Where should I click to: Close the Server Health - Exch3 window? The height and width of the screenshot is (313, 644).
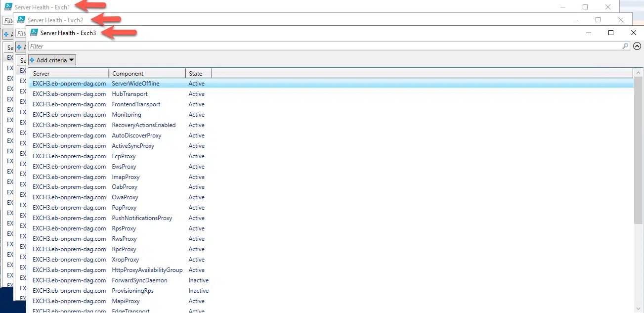click(x=634, y=33)
